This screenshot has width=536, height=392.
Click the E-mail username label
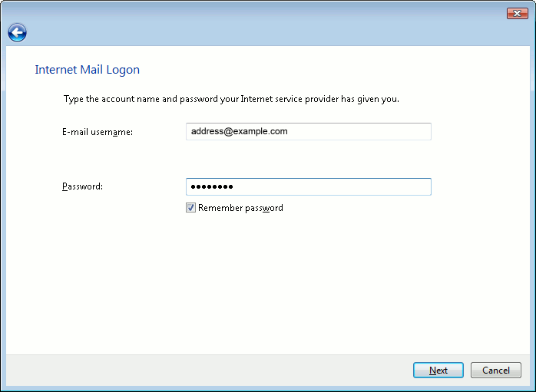click(x=98, y=132)
